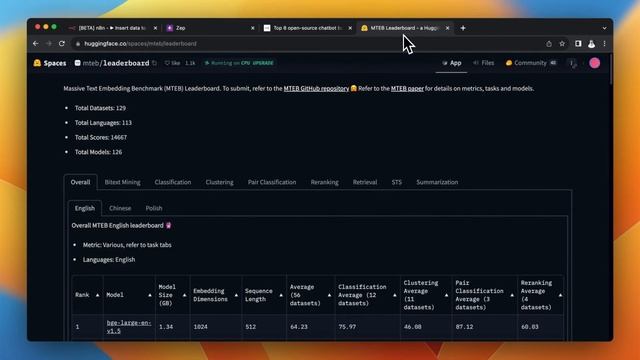640x360 pixels.
Task: Expand the tab search chevron
Action: [604, 28]
